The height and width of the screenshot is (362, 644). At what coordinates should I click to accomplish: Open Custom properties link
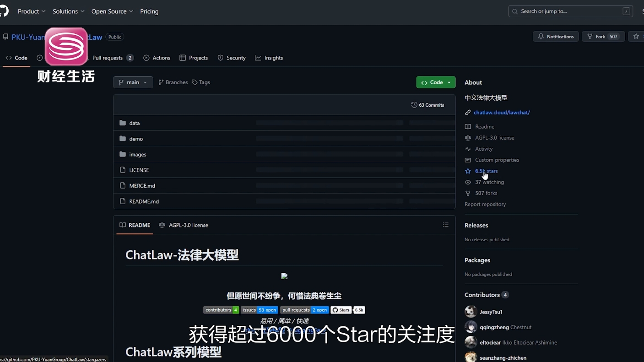(497, 160)
